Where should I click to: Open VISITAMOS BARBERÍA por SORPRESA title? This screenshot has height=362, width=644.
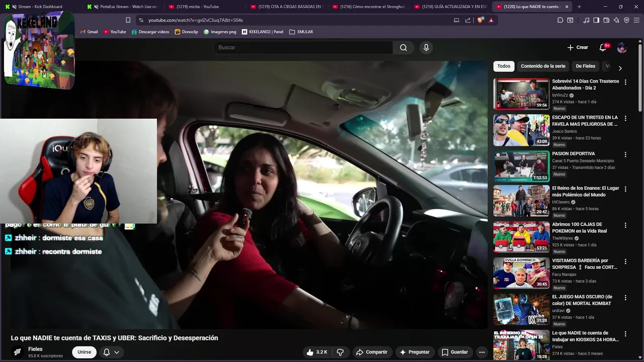(585, 263)
